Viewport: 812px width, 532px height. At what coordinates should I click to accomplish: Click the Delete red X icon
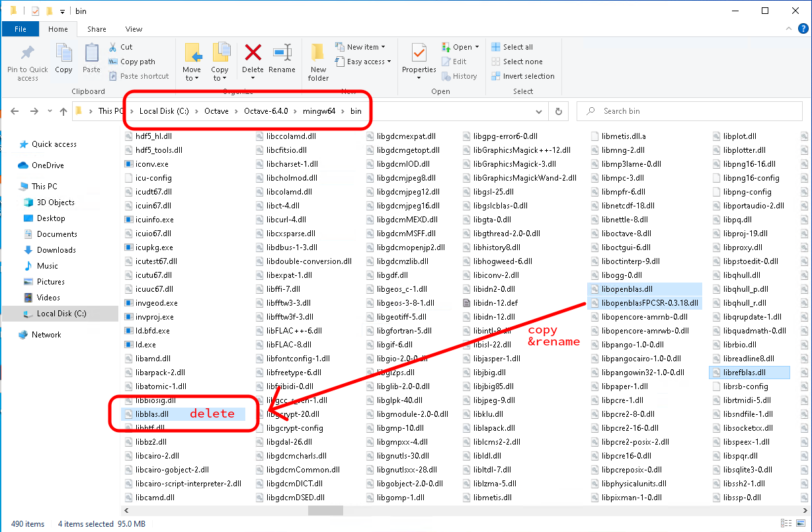(x=253, y=53)
